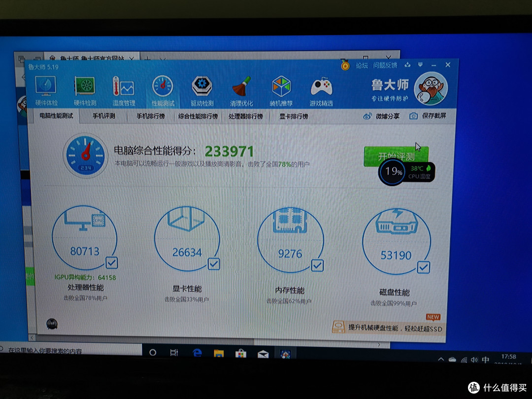Image resolution: width=532 pixels, height=399 pixels.
Task: Expand system tray hidden icons chevron
Action: pyautogui.click(x=441, y=359)
